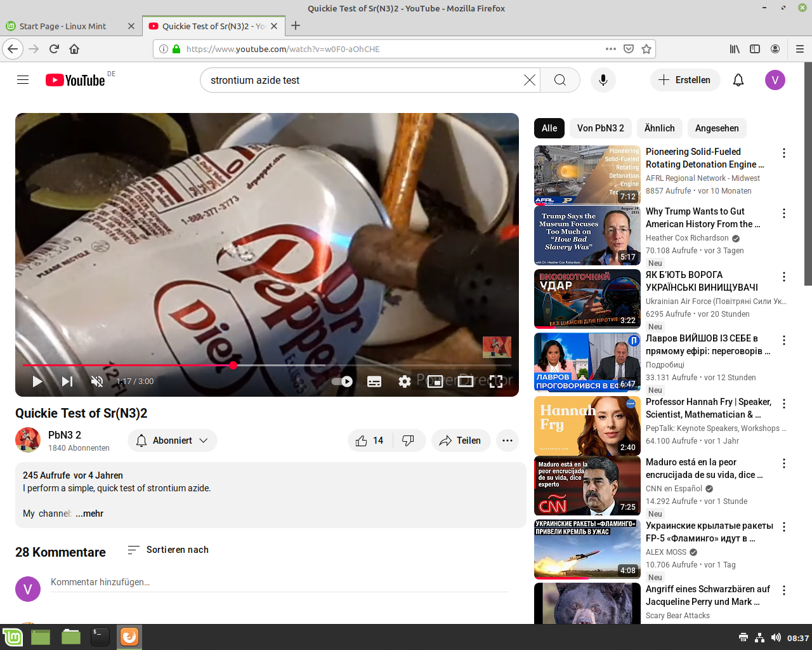This screenshot has height=650, width=812.
Task: Open the Linux Mint start menu
Action: (13, 637)
